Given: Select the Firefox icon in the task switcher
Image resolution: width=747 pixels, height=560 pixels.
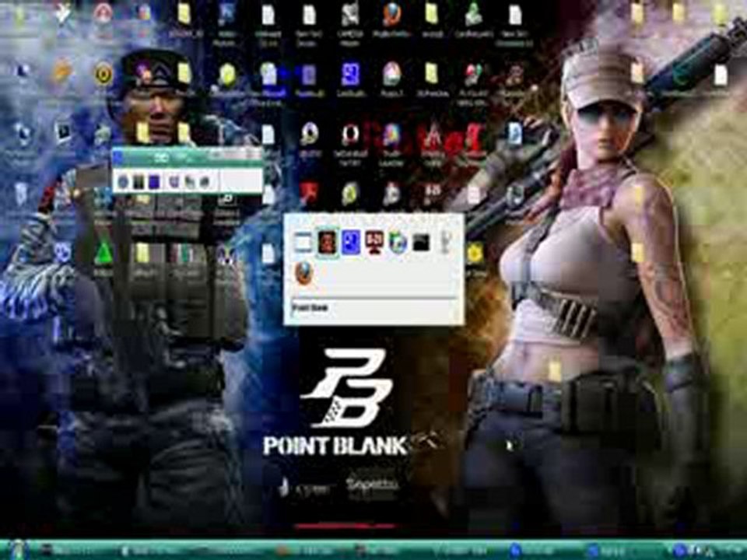Looking at the screenshot, I should point(304,273).
